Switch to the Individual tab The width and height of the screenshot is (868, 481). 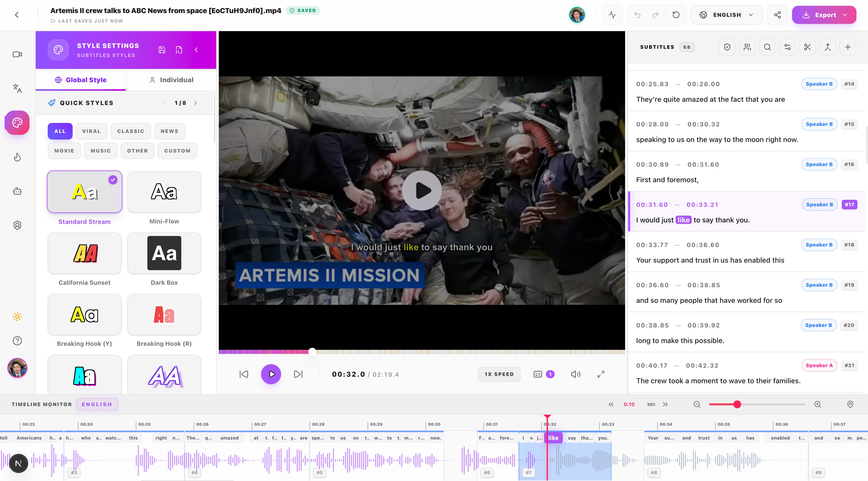(171, 80)
